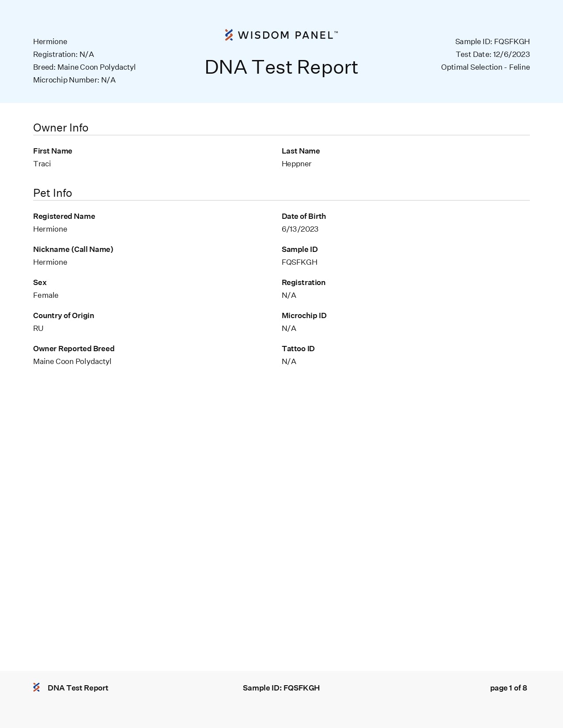Click the Tattoo ID label
Screen dimensions: 563x728
(x=298, y=349)
